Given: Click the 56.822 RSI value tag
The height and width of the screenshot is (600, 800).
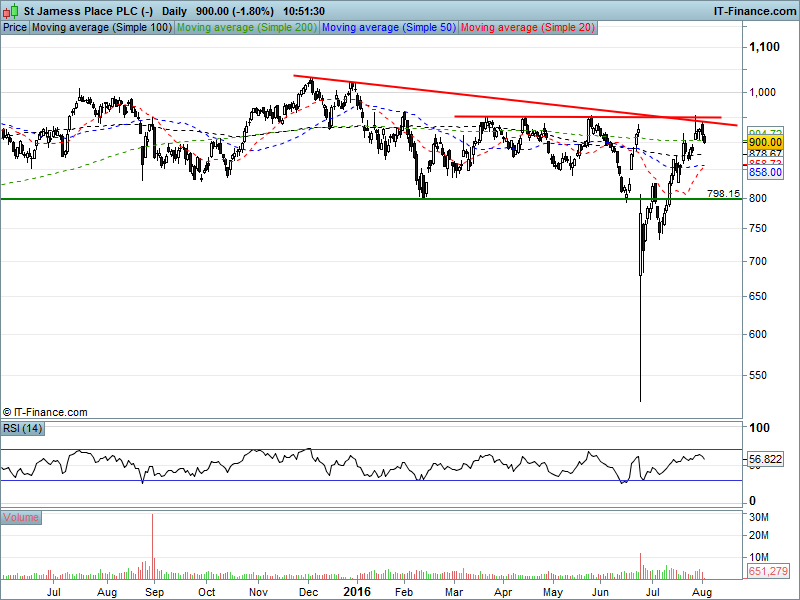Looking at the screenshot, I should 765,459.
